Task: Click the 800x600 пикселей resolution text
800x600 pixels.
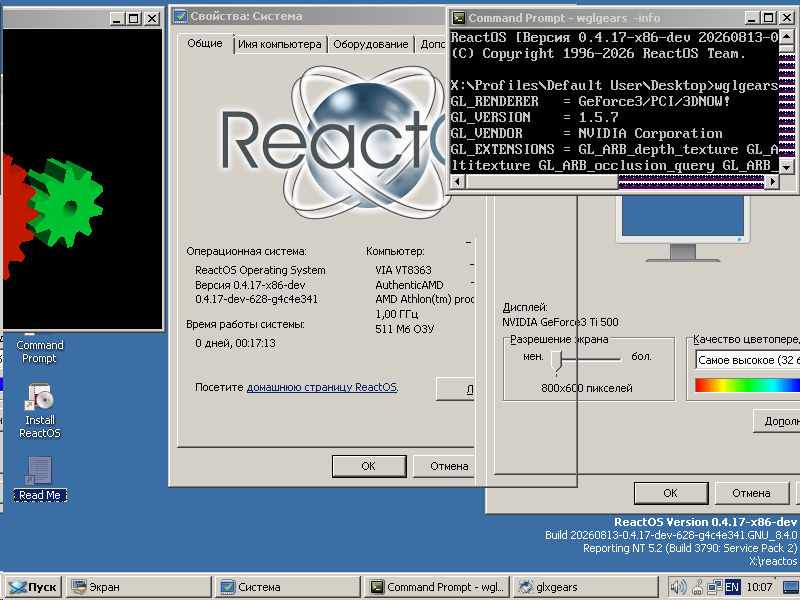Action: point(587,388)
